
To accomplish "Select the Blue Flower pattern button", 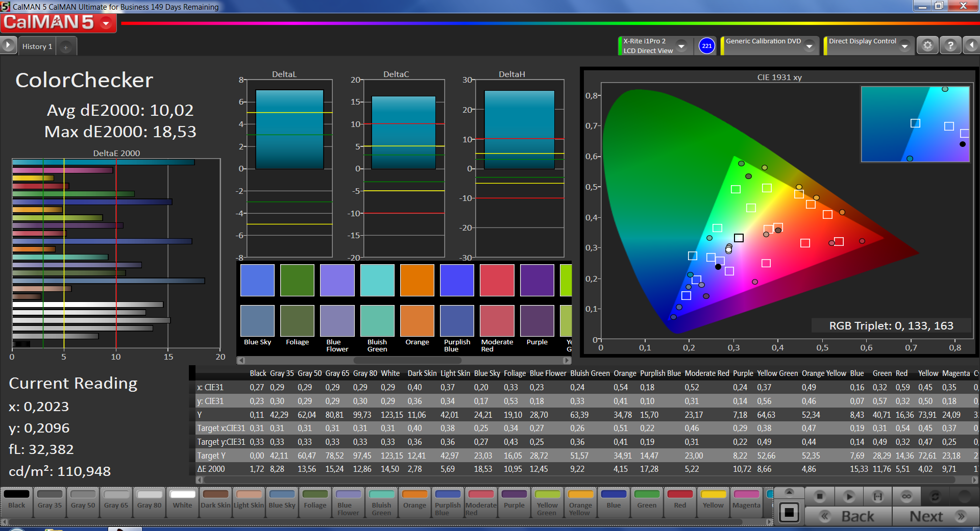I will [x=349, y=502].
